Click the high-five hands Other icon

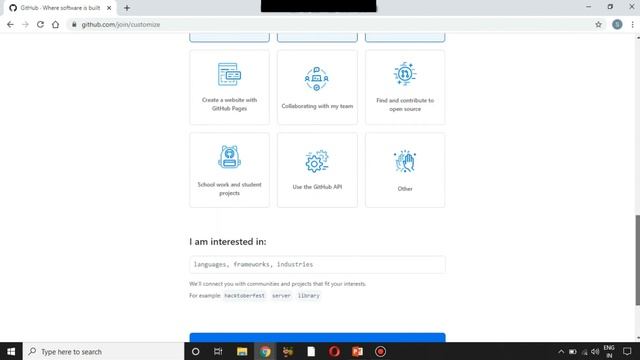tap(405, 161)
